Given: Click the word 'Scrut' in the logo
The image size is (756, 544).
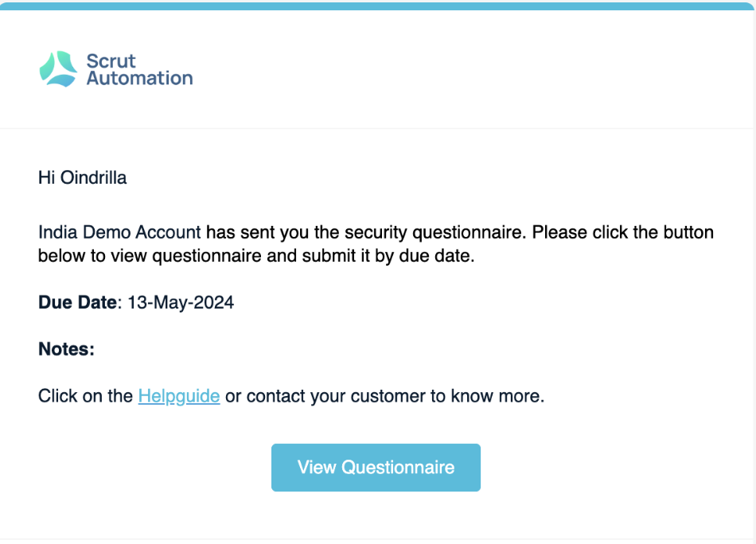Looking at the screenshot, I should pyautogui.click(x=111, y=61).
